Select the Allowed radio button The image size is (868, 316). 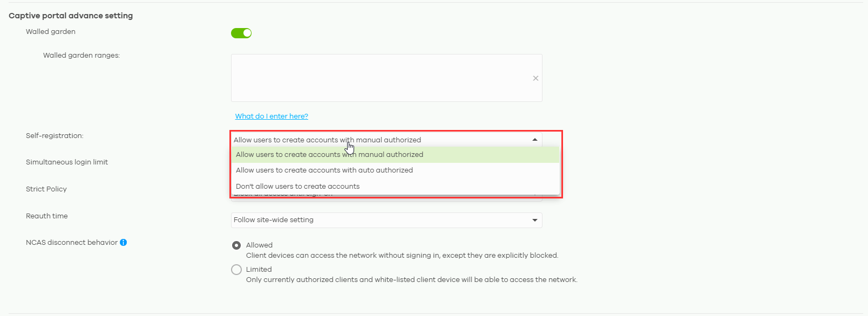tap(236, 245)
